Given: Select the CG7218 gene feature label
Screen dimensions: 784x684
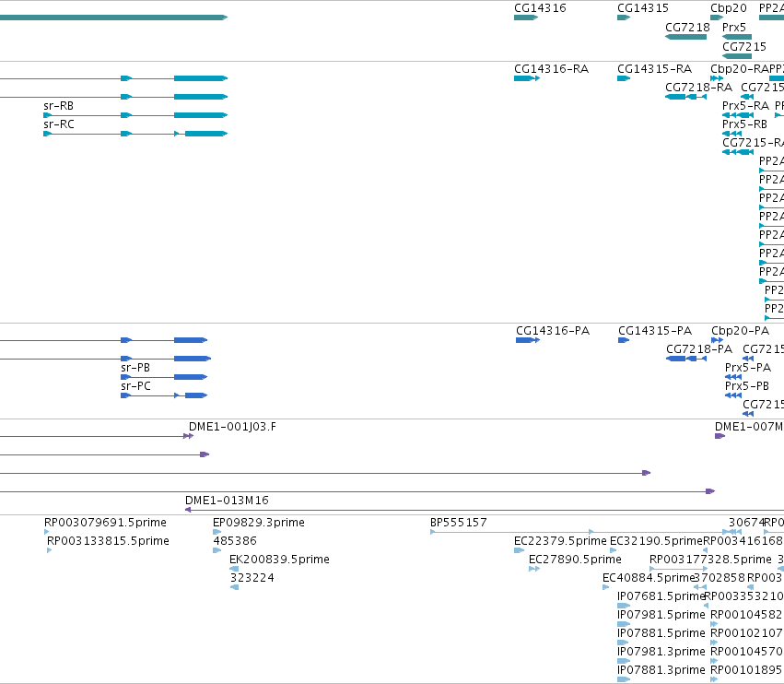Looking at the screenshot, I should [687, 27].
